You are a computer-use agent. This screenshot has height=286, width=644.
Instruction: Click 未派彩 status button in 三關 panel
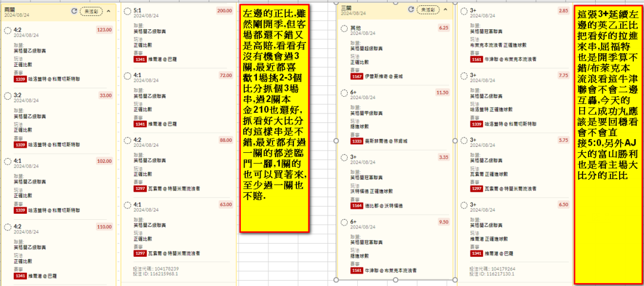coord(427,10)
